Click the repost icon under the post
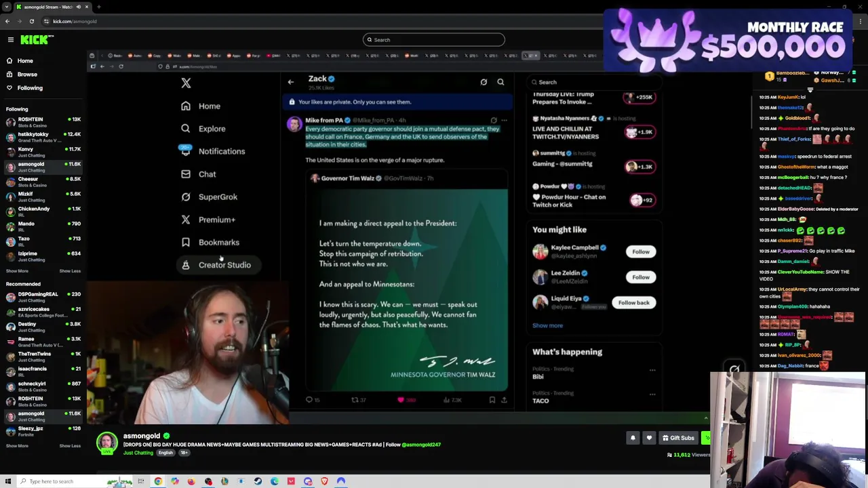The width and height of the screenshot is (868, 488). point(355,400)
